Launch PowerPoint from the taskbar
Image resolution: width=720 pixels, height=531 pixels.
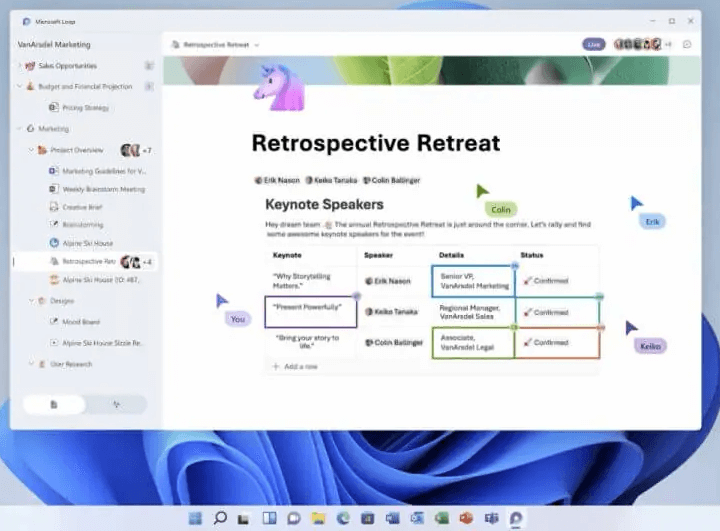click(x=466, y=519)
